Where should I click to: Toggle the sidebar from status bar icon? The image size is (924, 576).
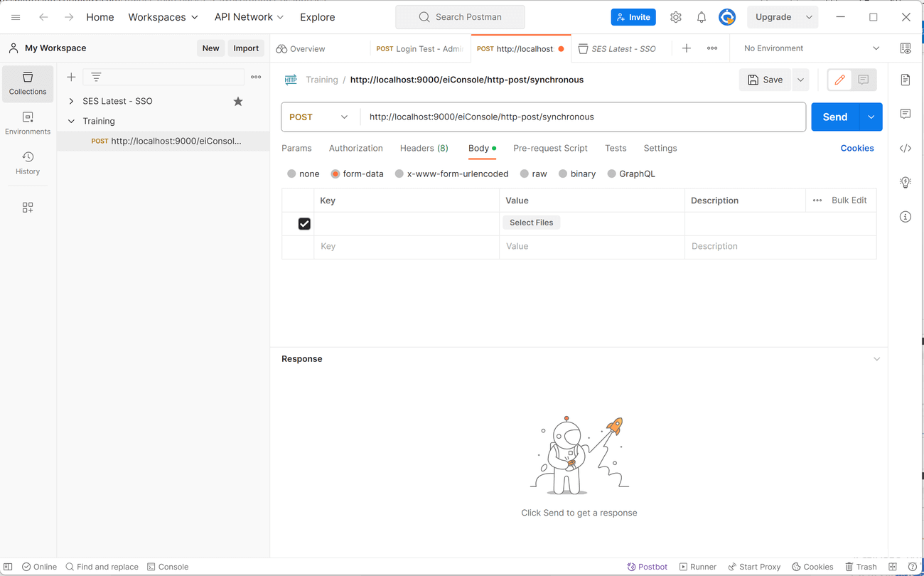[8, 567]
